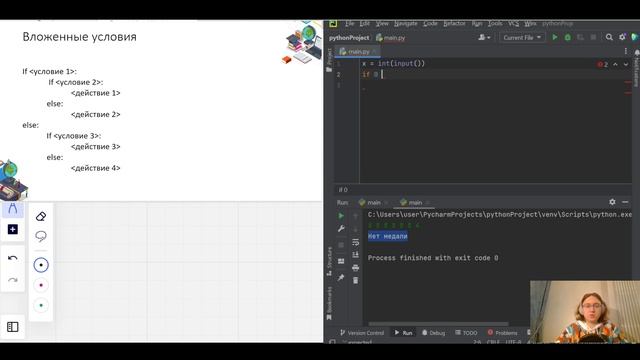Choose the black pen color
The image size is (640, 360).
point(41,265)
